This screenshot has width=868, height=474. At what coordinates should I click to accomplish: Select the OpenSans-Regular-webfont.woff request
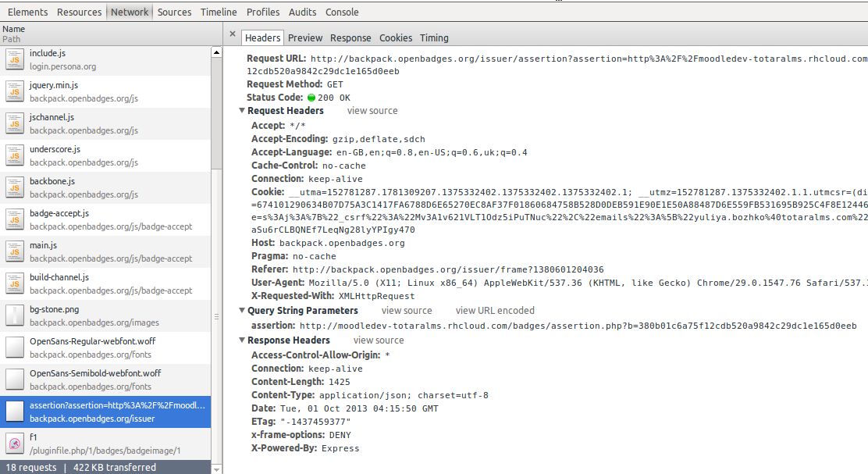pyautogui.click(x=105, y=348)
